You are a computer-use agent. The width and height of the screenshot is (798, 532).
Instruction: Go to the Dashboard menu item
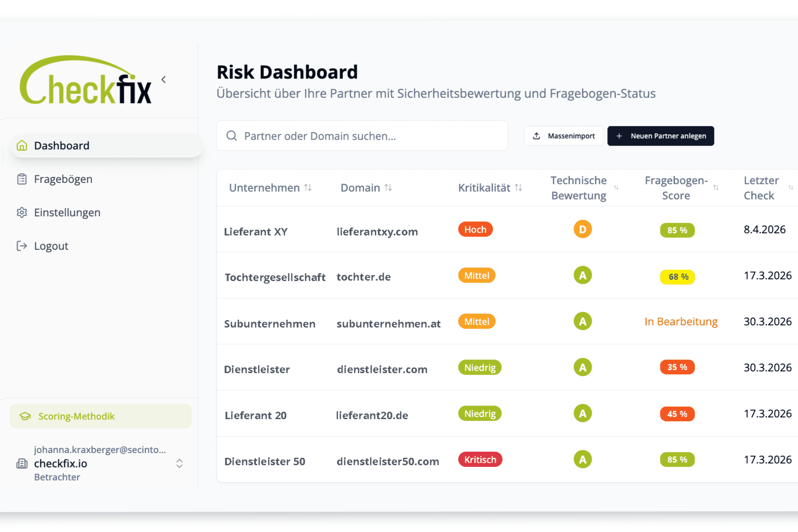click(106, 145)
